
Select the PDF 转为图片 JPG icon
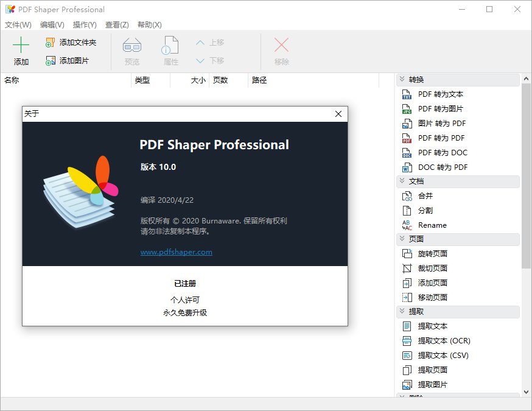[x=407, y=109]
